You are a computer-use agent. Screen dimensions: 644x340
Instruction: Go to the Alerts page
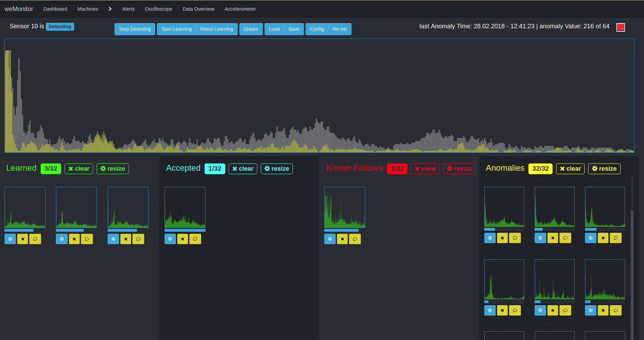pyautogui.click(x=128, y=9)
